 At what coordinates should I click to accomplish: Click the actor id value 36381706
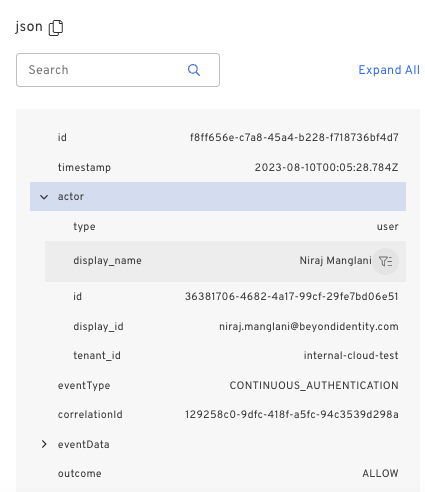292,296
